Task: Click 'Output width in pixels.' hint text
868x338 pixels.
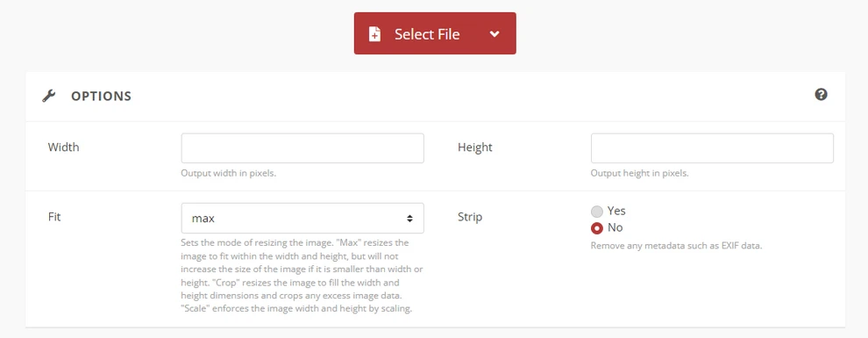Action: (x=229, y=173)
